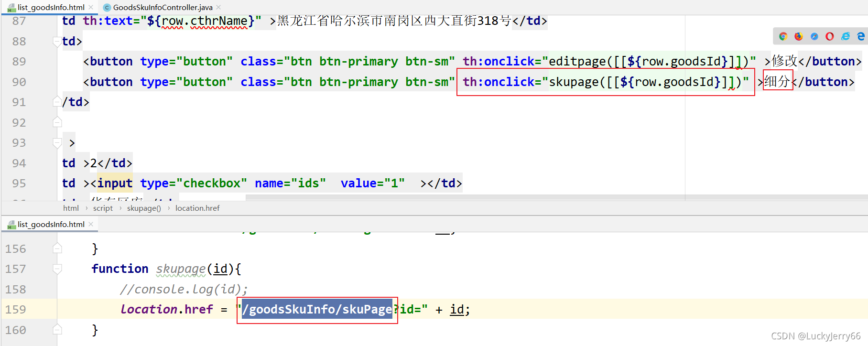The width and height of the screenshot is (868, 346).
Task: Click class="btn btn-primary btn-sm" on line 90
Action: click(348, 82)
